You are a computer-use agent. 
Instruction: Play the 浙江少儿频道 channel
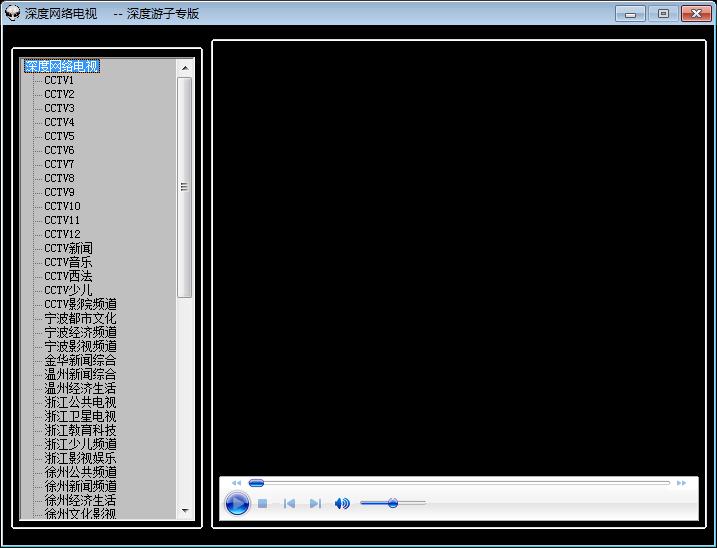(80, 444)
